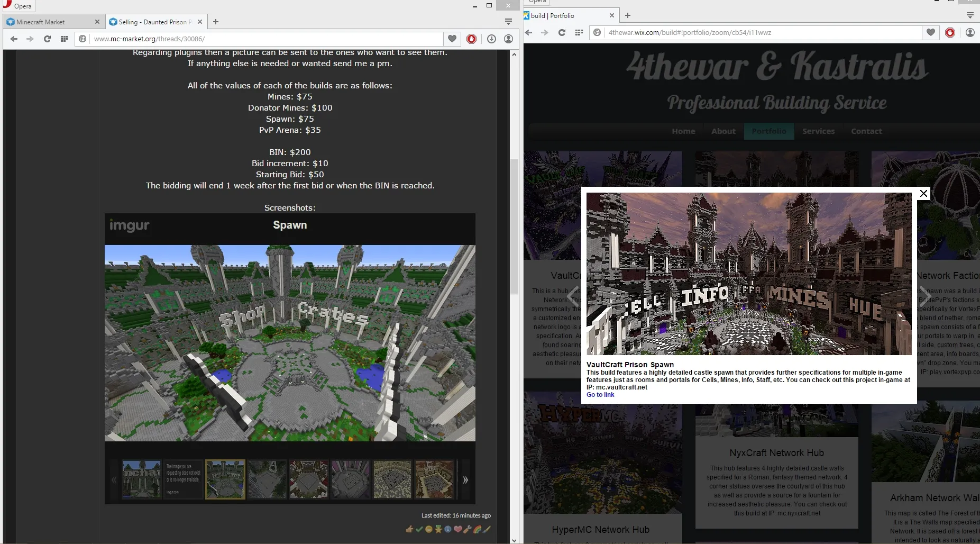Image resolution: width=980 pixels, height=544 pixels.
Task: Reload the Portfolio page
Action: (562, 32)
